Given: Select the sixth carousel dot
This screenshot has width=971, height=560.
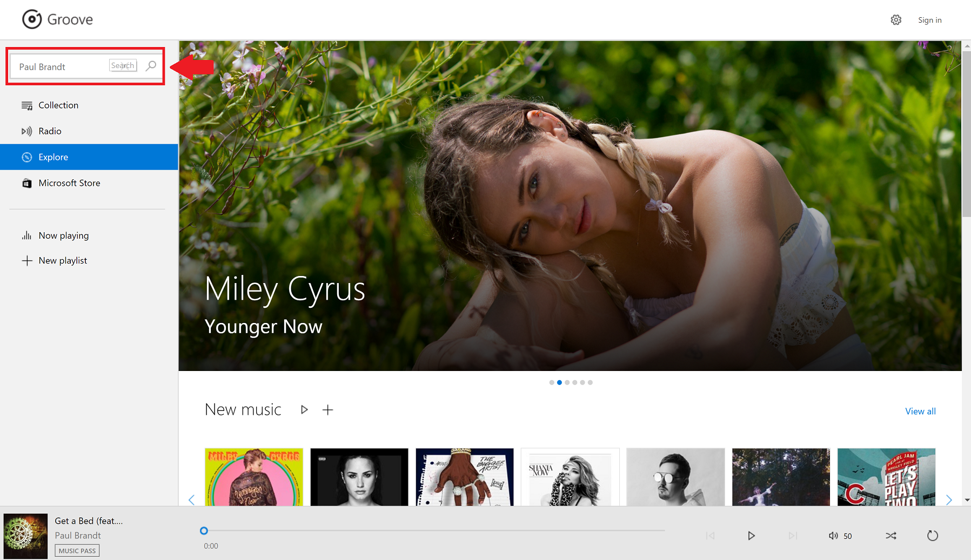Looking at the screenshot, I should [x=590, y=382].
